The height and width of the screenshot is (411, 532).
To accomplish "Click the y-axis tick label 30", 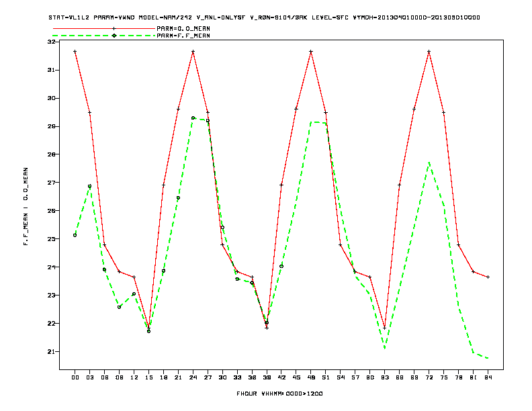I will 51,98.
